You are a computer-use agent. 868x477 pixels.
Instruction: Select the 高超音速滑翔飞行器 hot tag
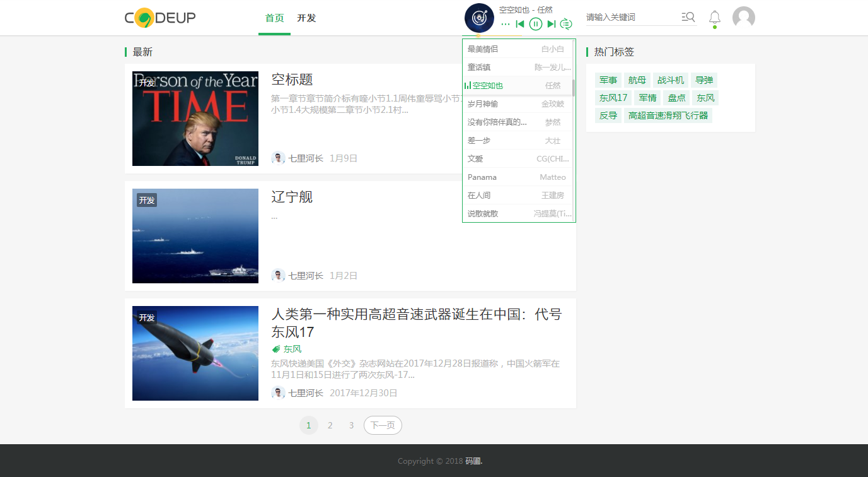point(668,115)
